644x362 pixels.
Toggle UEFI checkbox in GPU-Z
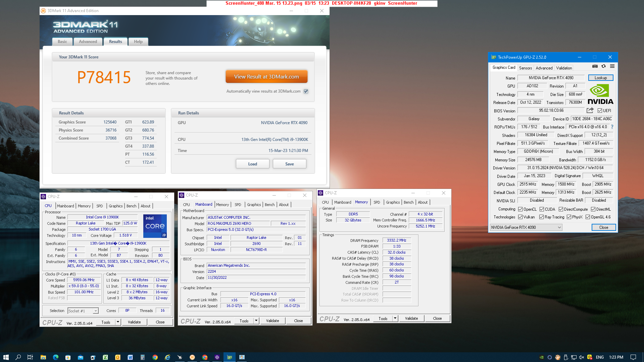[600, 111]
